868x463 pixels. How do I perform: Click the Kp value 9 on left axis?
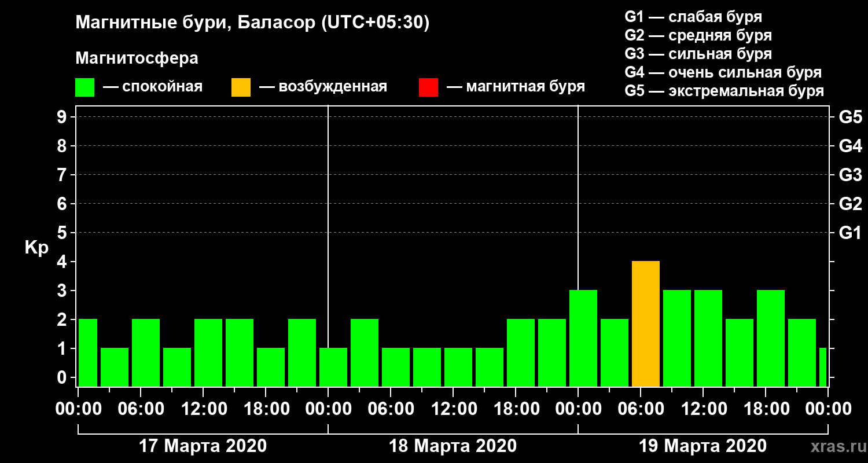tap(63, 117)
